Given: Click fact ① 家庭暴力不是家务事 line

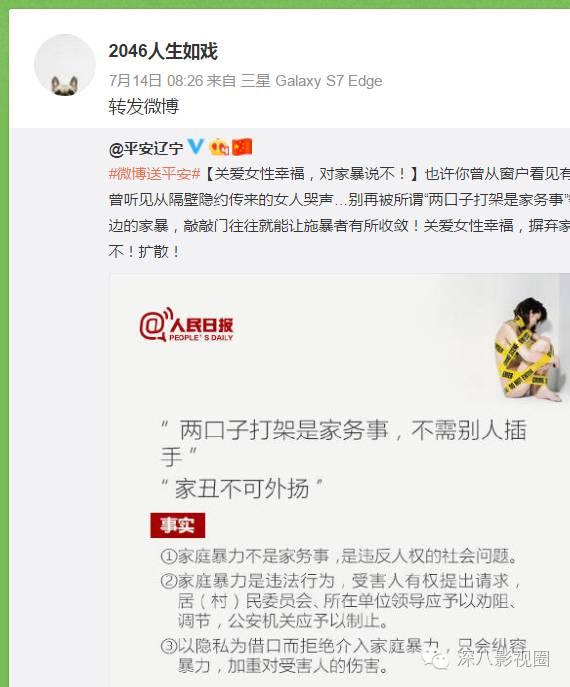Looking at the screenshot, I should pos(339,556).
